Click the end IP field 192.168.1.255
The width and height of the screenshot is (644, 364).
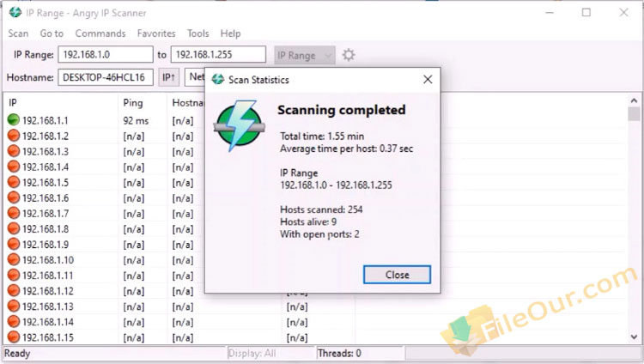point(218,55)
